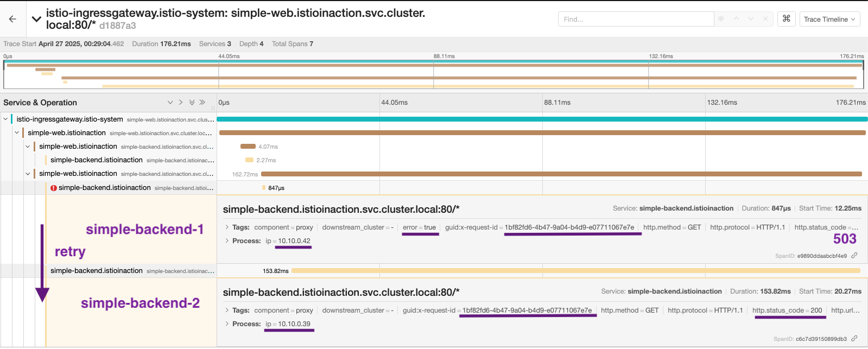The height and width of the screenshot is (349, 868).
Task: Focus the Find search field
Action: [636, 19]
